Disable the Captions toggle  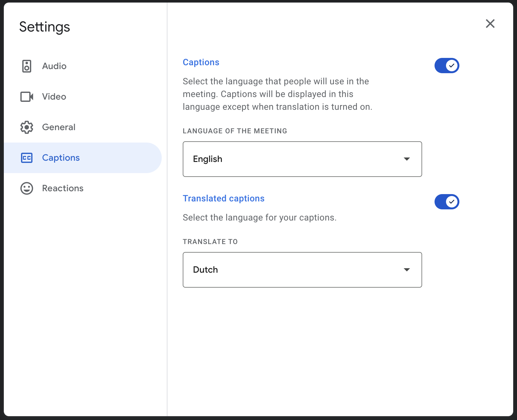pyautogui.click(x=447, y=66)
